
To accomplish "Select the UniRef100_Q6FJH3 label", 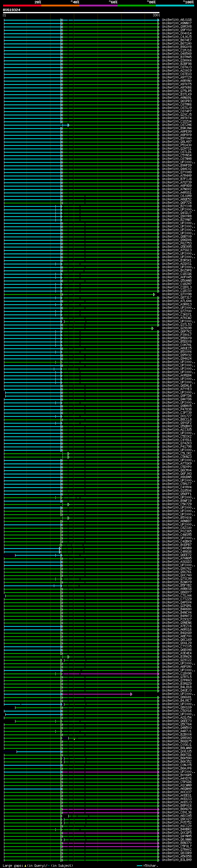I will [x=177, y=474].
